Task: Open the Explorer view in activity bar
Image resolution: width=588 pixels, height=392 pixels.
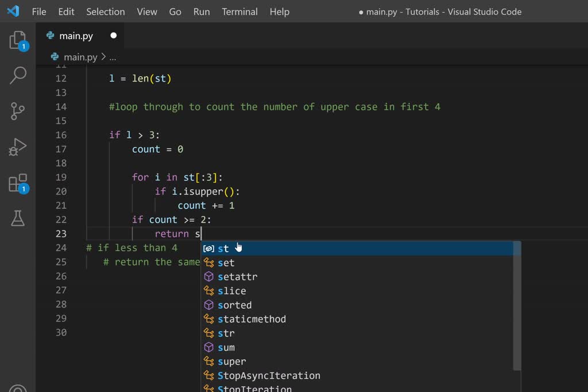Action: (x=18, y=40)
